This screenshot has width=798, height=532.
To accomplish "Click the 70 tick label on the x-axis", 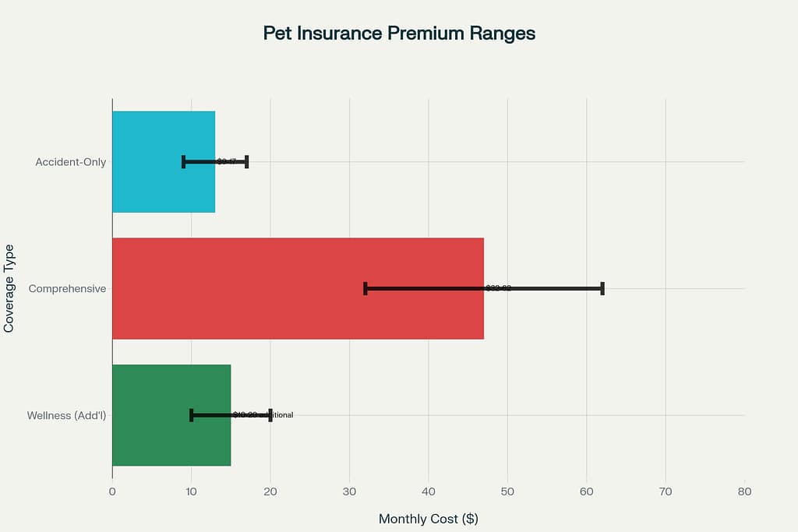I will pyautogui.click(x=666, y=491).
